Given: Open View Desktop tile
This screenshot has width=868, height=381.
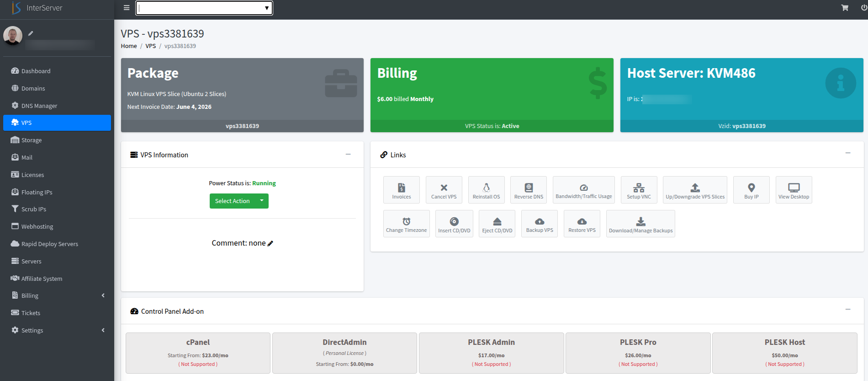Looking at the screenshot, I should 794,190.
